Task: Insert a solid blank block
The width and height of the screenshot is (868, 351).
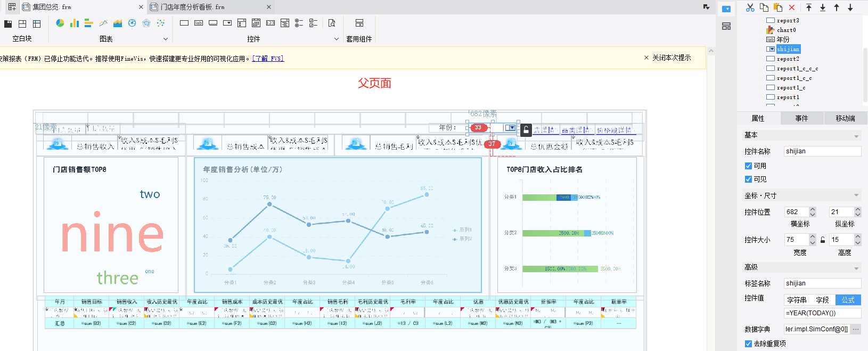Action: [8, 23]
